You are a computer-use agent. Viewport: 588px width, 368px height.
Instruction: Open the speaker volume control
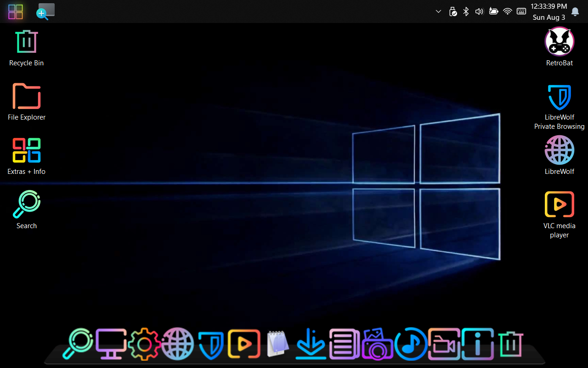click(479, 11)
